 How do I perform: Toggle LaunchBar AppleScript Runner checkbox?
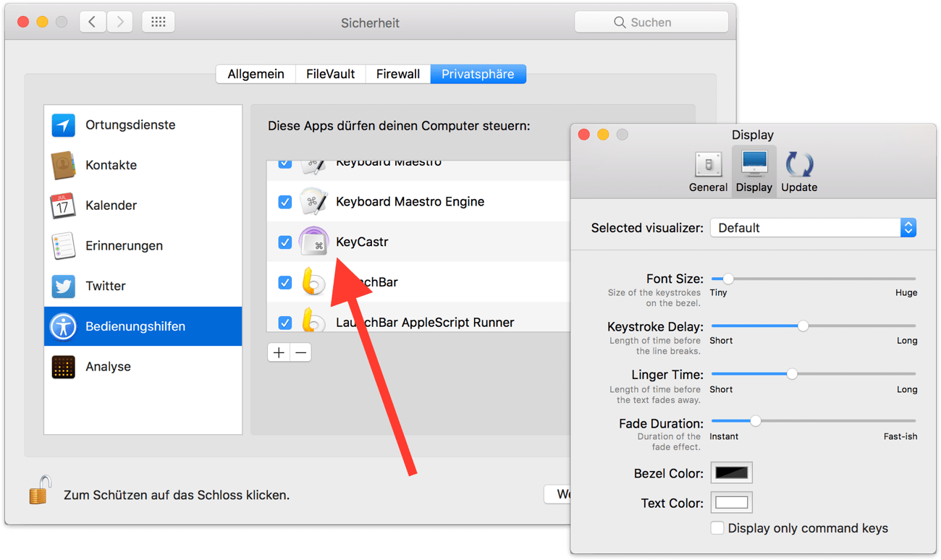click(285, 323)
